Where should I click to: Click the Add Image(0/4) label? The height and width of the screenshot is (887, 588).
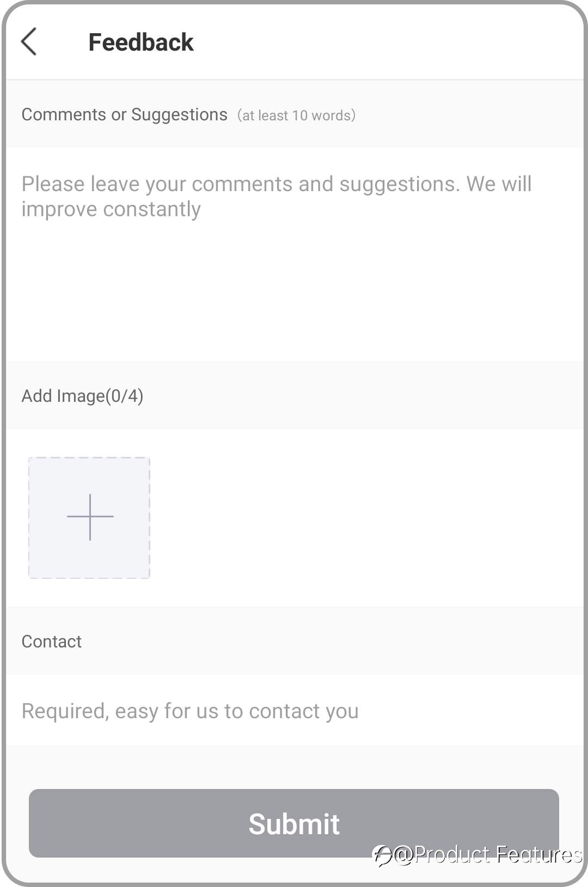[83, 396]
